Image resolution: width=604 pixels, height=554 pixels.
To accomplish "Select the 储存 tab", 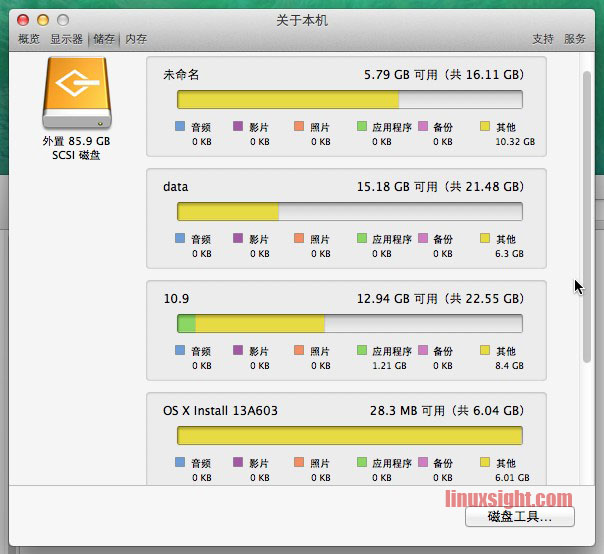I will [104, 39].
